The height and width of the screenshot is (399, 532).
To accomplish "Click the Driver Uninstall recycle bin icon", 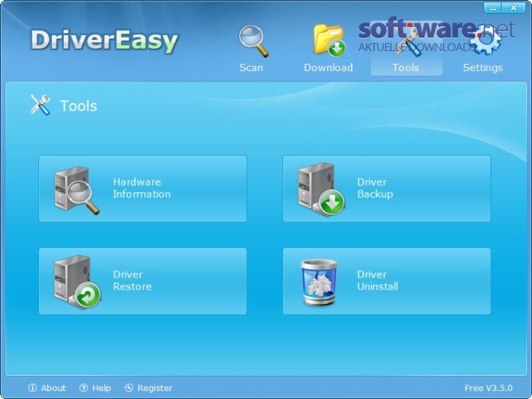I will tap(319, 282).
